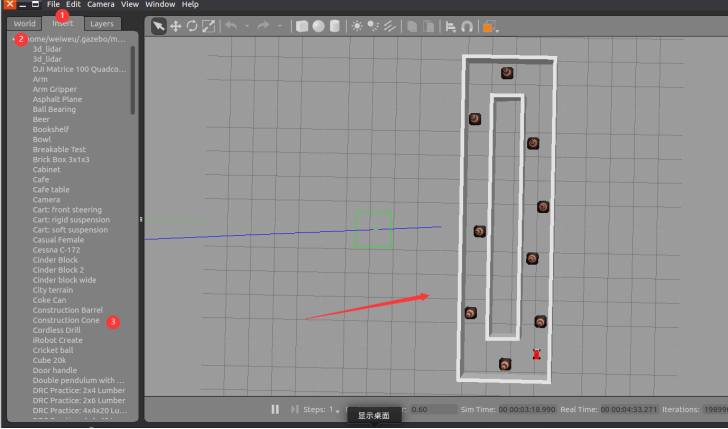Select the red robot car in scene
This screenshot has width=728, height=429.
536,354
